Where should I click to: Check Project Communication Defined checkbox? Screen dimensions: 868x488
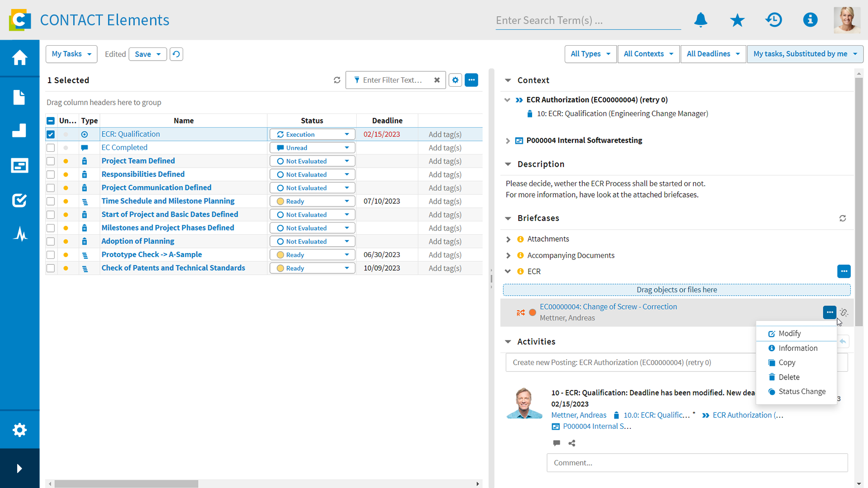[x=51, y=188]
